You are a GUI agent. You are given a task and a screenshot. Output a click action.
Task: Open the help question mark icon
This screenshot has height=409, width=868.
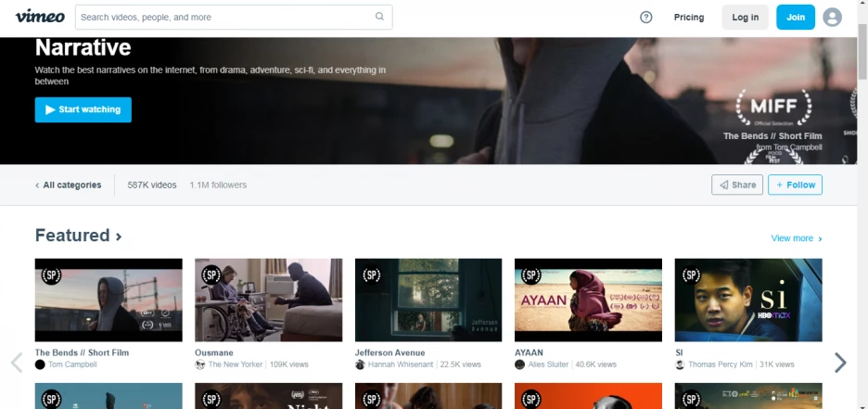[646, 17]
